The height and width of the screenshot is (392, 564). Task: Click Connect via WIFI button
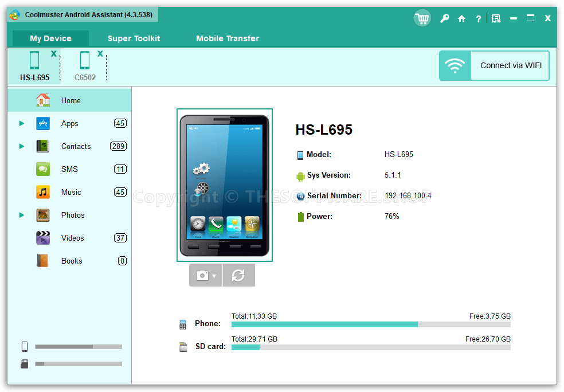[x=494, y=65]
